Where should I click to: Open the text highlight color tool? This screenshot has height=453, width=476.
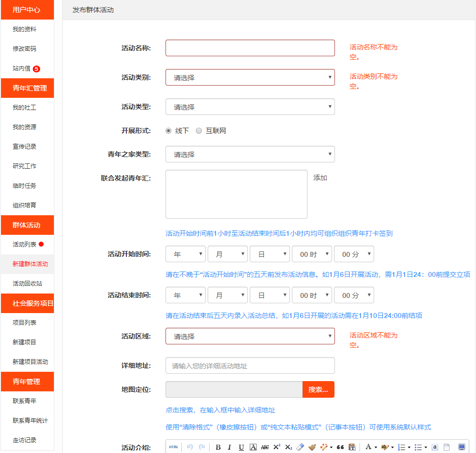point(384,447)
